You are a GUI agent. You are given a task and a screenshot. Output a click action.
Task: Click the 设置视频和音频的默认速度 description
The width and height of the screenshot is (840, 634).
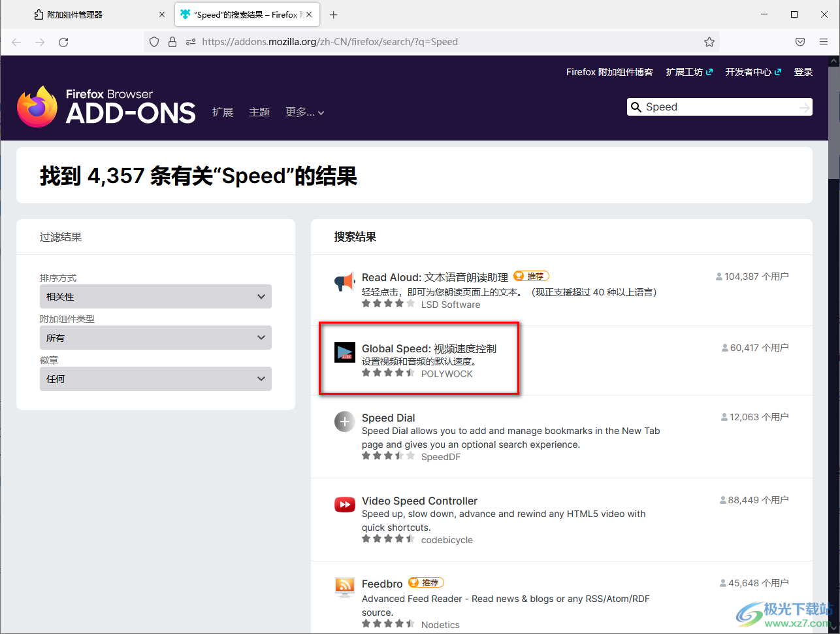422,361
